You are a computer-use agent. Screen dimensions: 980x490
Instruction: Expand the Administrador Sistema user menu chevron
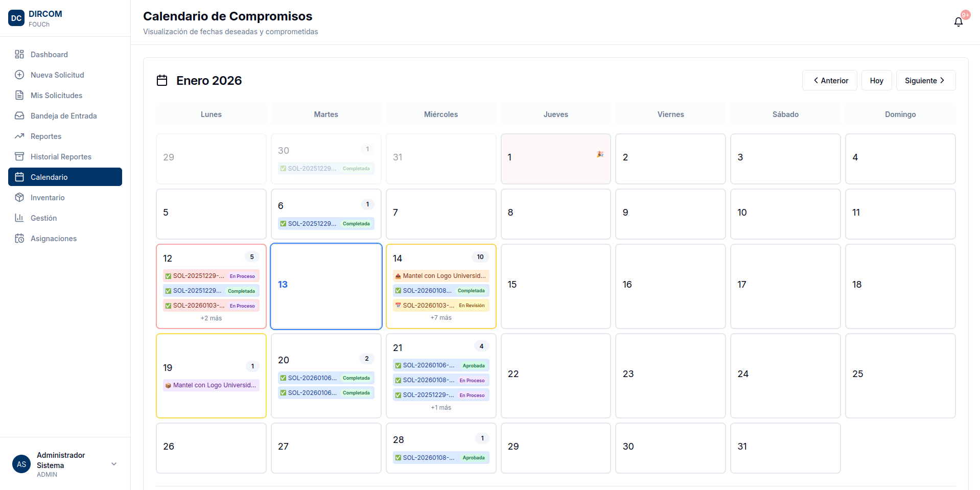pos(114,464)
